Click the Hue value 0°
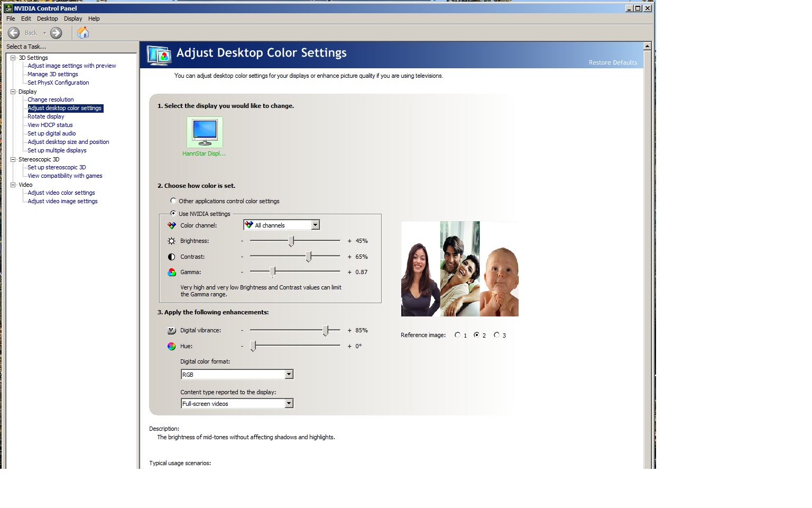The height and width of the screenshot is (508, 812). [x=358, y=346]
